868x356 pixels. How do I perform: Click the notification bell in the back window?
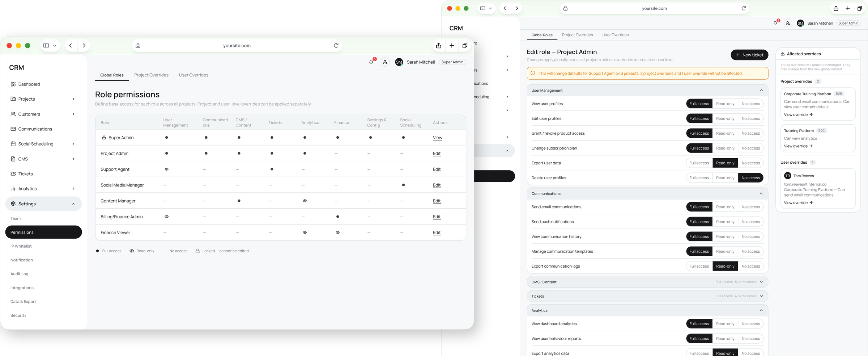[775, 23]
